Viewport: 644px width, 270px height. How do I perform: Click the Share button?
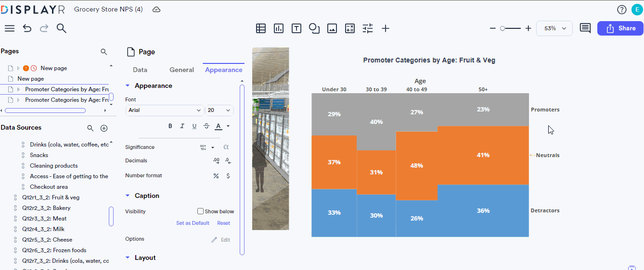pyautogui.click(x=620, y=28)
